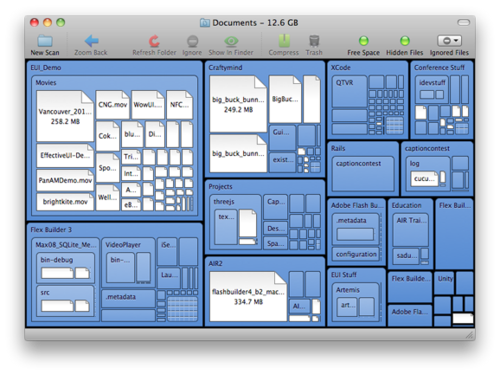The image size is (500, 375).
Task: Click the Ignore toolbar icon
Action: [192, 41]
